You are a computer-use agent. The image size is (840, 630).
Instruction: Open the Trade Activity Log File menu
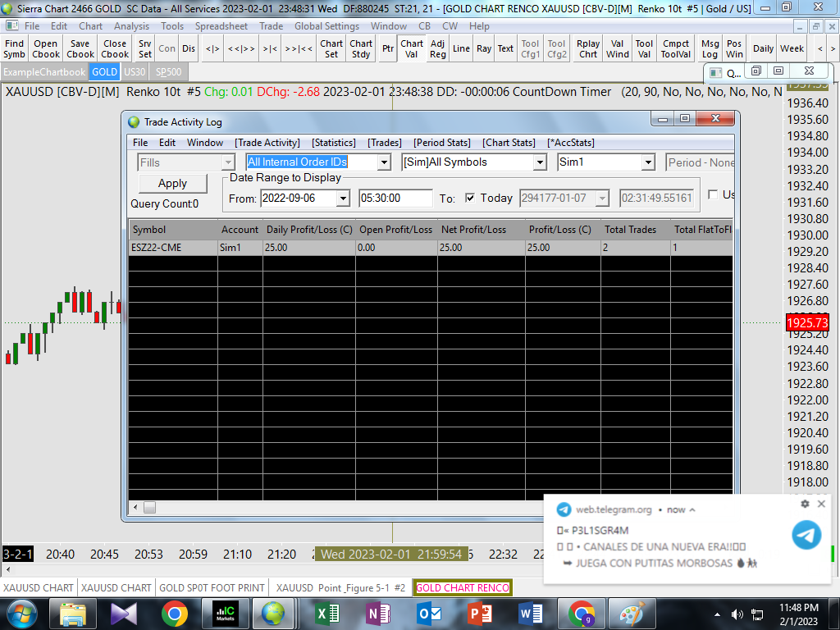[x=140, y=143]
